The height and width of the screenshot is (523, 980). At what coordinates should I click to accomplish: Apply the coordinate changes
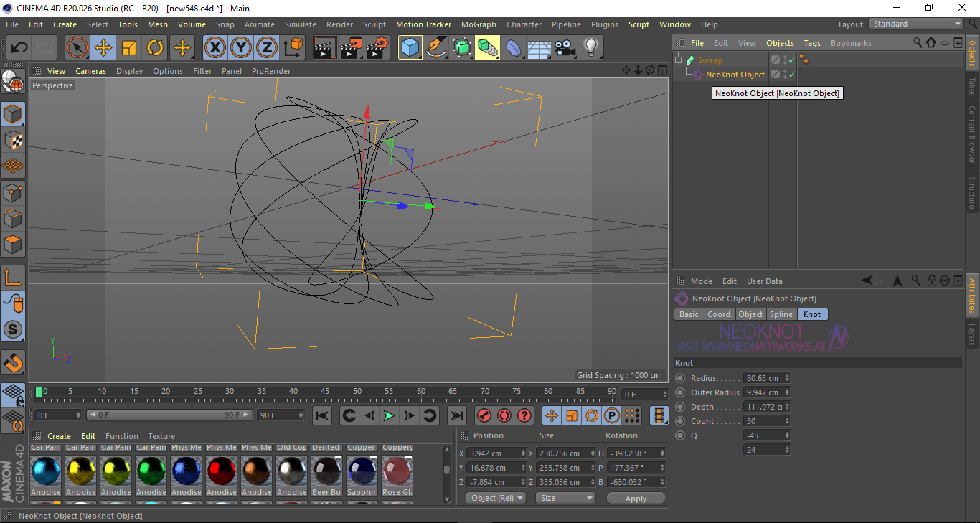[x=636, y=498]
